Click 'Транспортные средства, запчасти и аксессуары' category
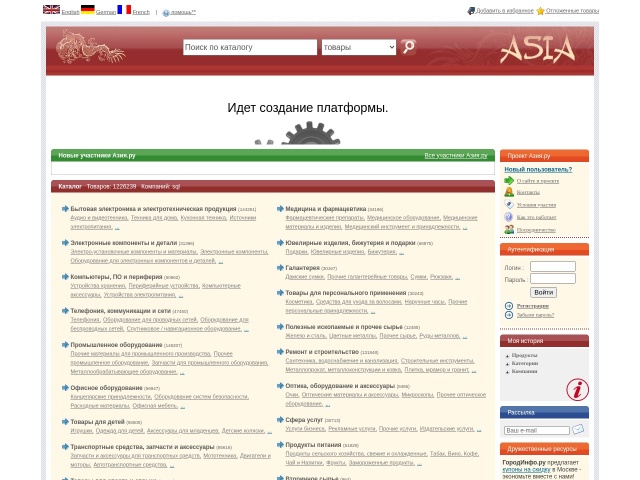Viewport: 640px width, 480px height. [x=142, y=447]
